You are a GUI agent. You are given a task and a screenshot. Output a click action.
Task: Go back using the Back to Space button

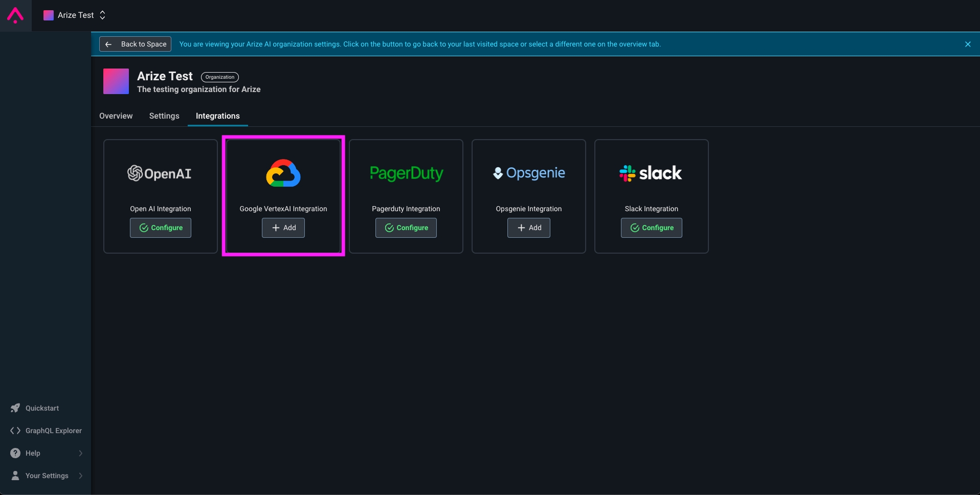tap(135, 44)
